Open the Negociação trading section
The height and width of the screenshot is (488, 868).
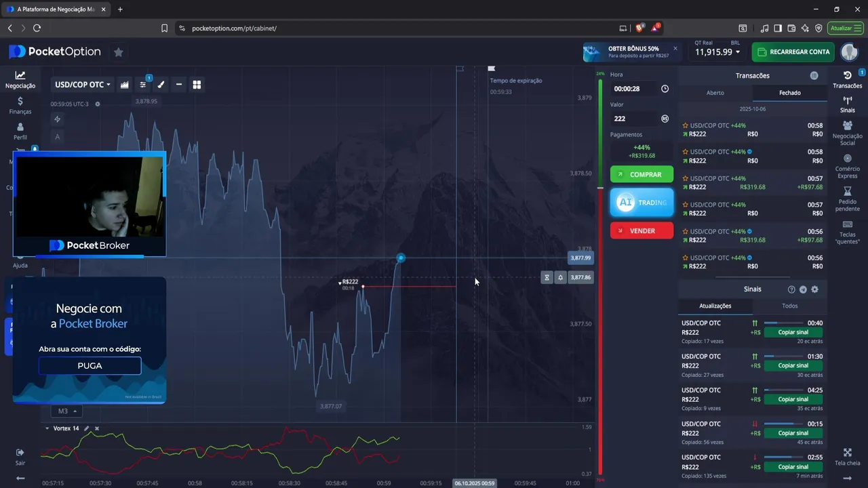20,80
